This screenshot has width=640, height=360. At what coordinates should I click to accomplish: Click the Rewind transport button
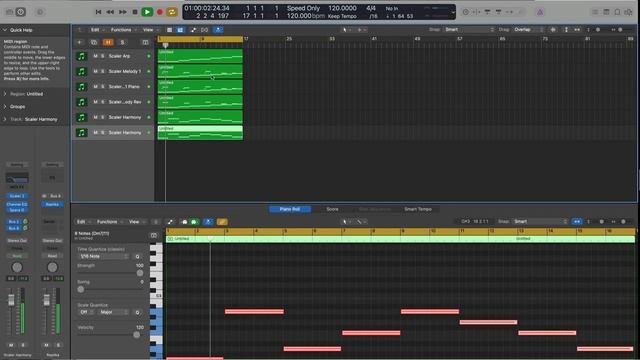[110, 12]
